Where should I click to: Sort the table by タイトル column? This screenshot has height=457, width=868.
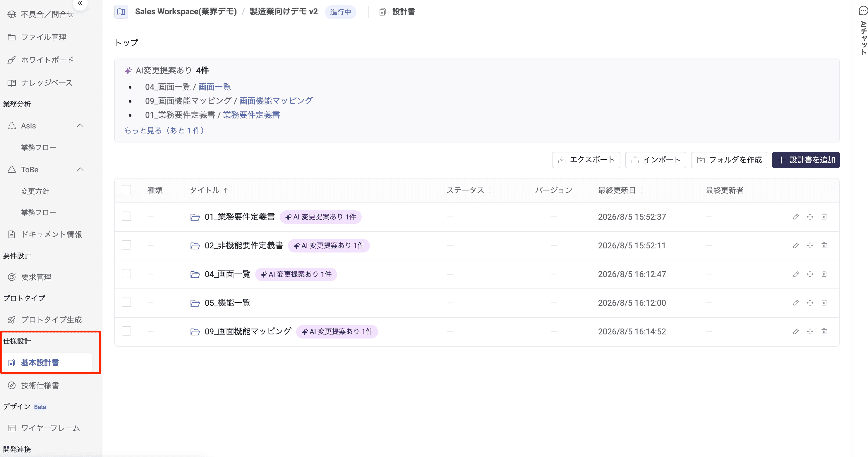point(209,190)
